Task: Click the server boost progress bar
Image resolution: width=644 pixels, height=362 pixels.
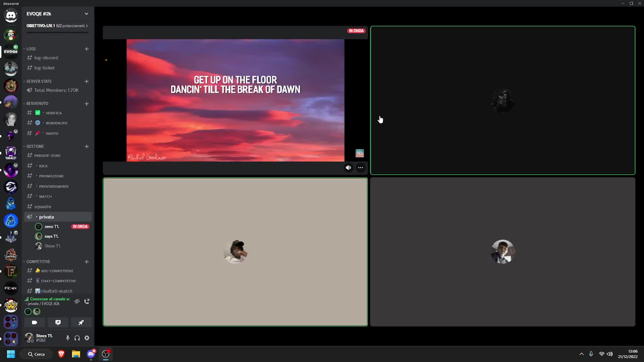Action: [57, 33]
